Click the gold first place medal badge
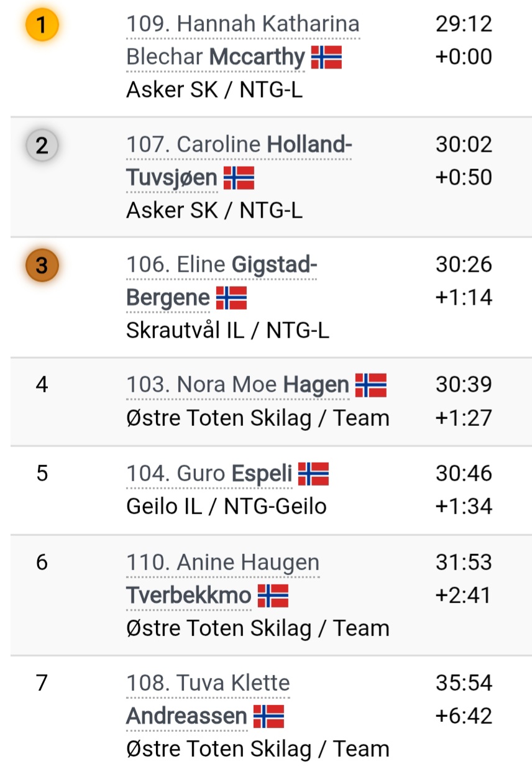532x766 pixels. click(x=42, y=26)
